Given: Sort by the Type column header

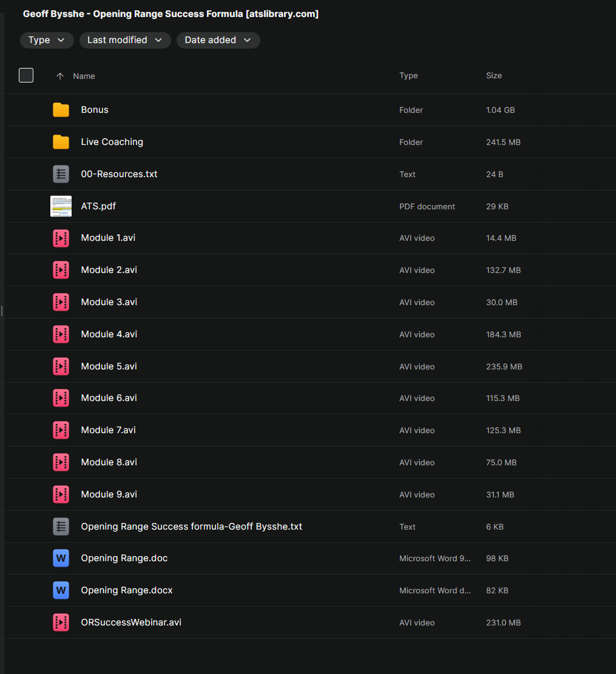Looking at the screenshot, I should pyautogui.click(x=408, y=76).
